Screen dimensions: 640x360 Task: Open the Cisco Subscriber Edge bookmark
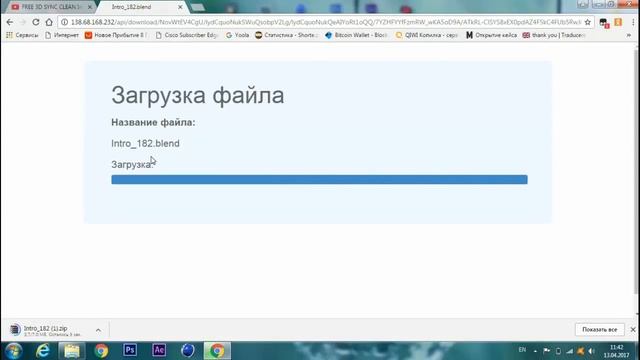tap(187, 35)
